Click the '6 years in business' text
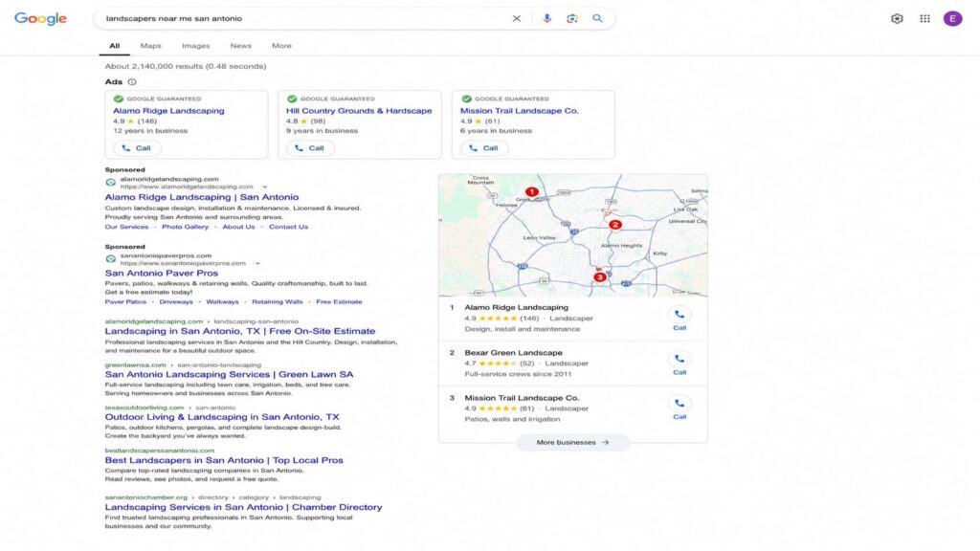Viewport: 980px width, 551px height. point(497,130)
